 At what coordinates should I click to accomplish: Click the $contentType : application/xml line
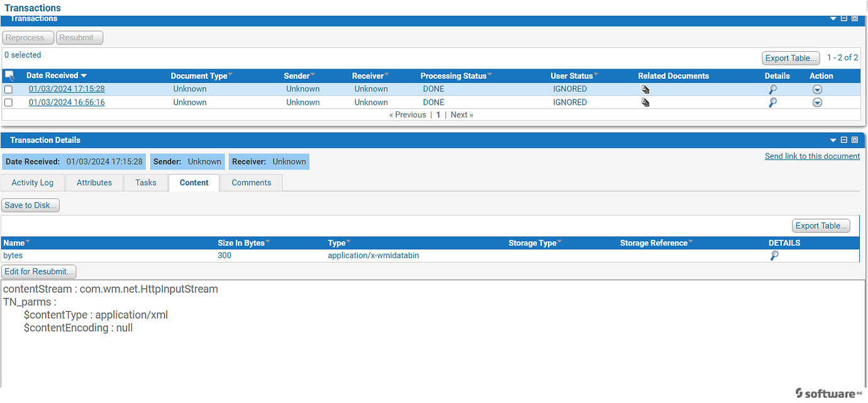96,315
